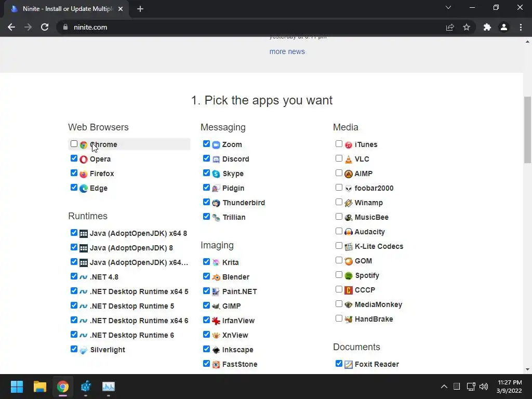This screenshot has height=399, width=532.
Task: Click the HandBrake app icon
Action: tap(349, 320)
